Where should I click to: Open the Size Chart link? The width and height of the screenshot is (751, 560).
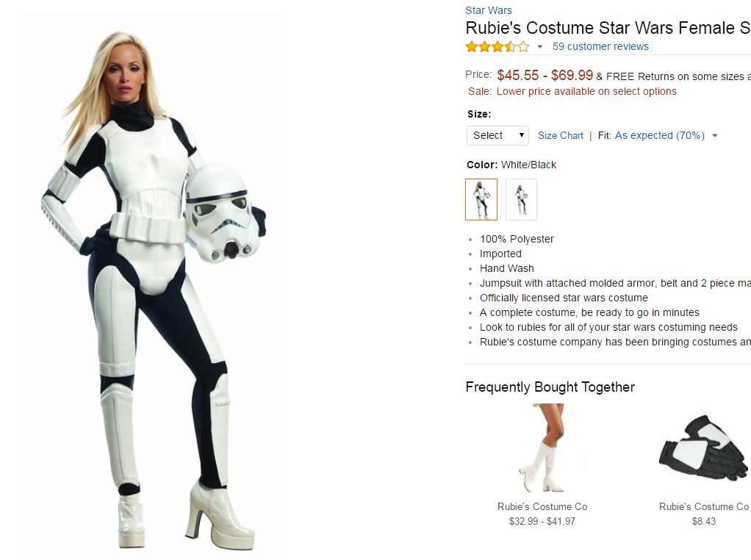(561, 135)
